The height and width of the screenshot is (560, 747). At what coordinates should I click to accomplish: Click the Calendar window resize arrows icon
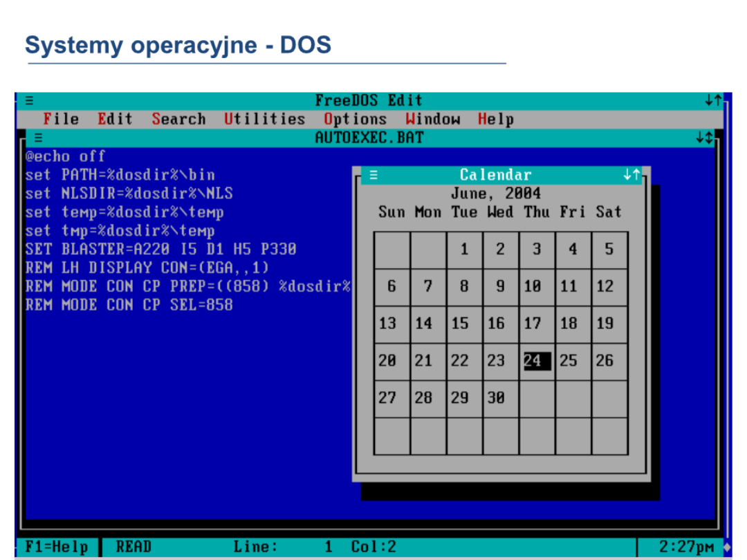(631, 176)
